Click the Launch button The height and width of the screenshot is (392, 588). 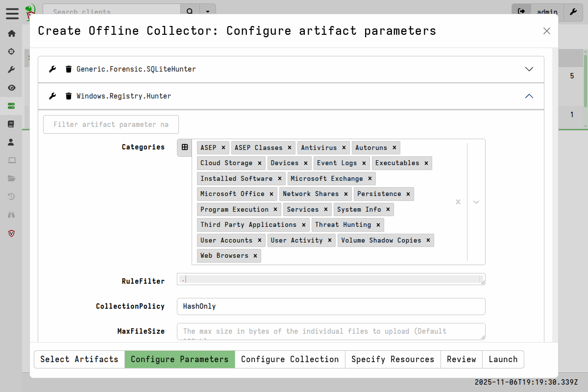[x=503, y=359]
